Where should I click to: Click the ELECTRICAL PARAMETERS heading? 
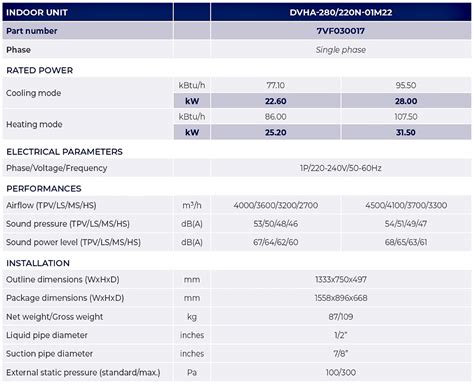pyautogui.click(x=64, y=152)
